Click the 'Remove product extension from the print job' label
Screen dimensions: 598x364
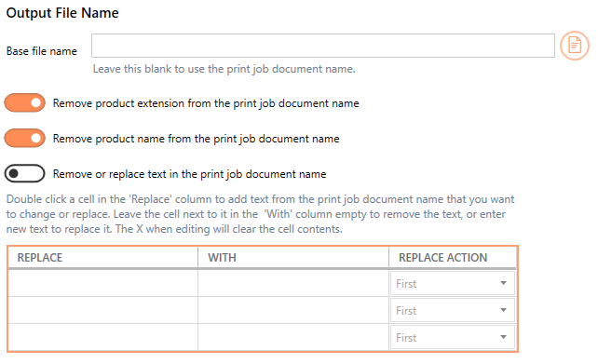click(206, 103)
